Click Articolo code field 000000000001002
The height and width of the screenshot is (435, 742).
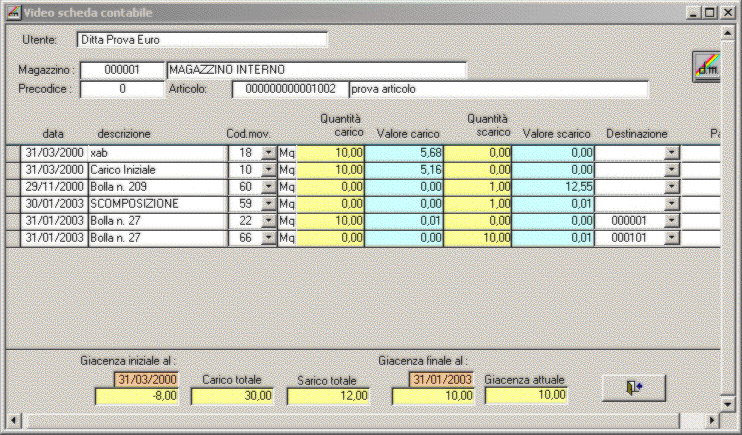291,89
